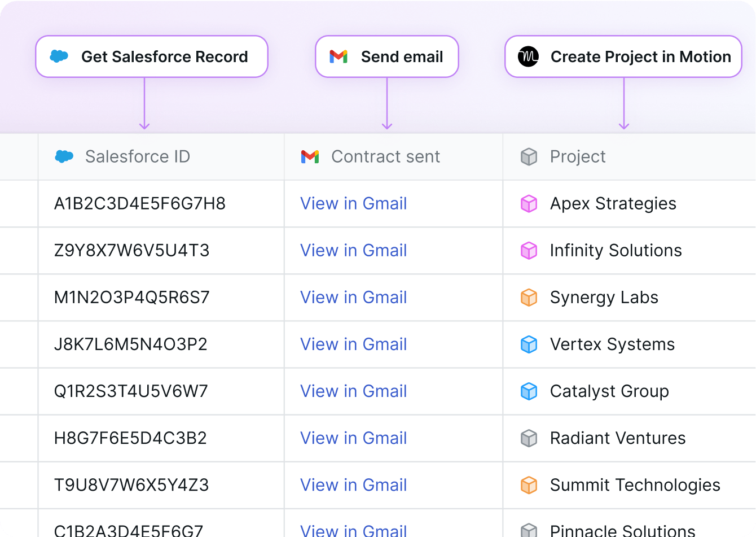Image resolution: width=756 pixels, height=537 pixels.
Task: Select the Project column header text
Action: pos(578,156)
